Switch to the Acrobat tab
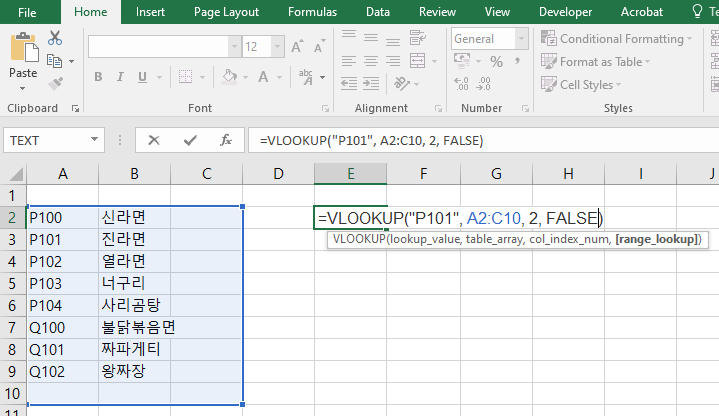The image size is (719, 416). point(642,12)
